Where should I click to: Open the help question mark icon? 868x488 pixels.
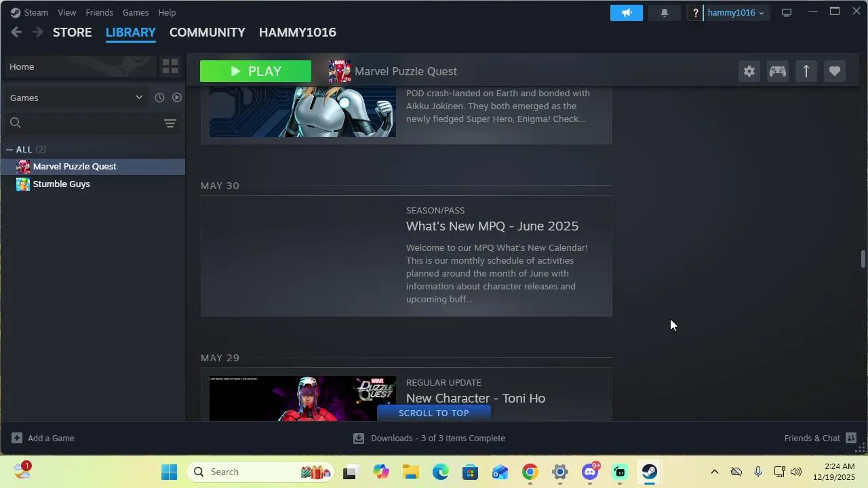[x=695, y=13]
